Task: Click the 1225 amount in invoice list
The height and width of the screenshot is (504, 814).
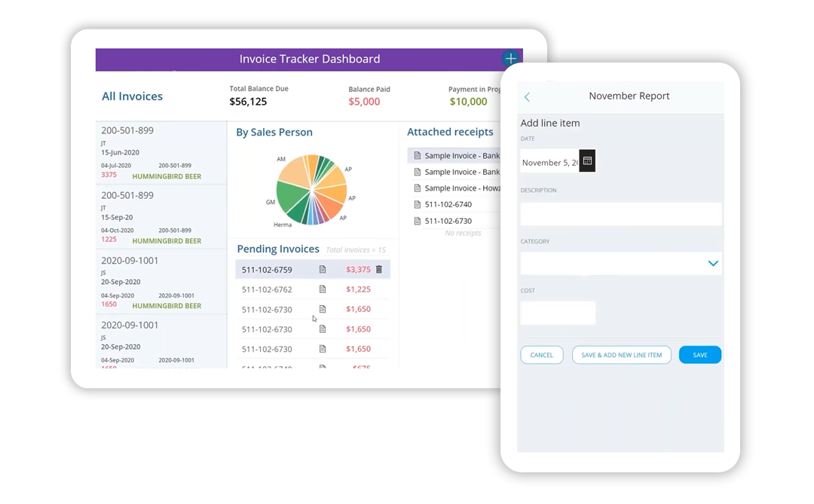Action: 109,240
